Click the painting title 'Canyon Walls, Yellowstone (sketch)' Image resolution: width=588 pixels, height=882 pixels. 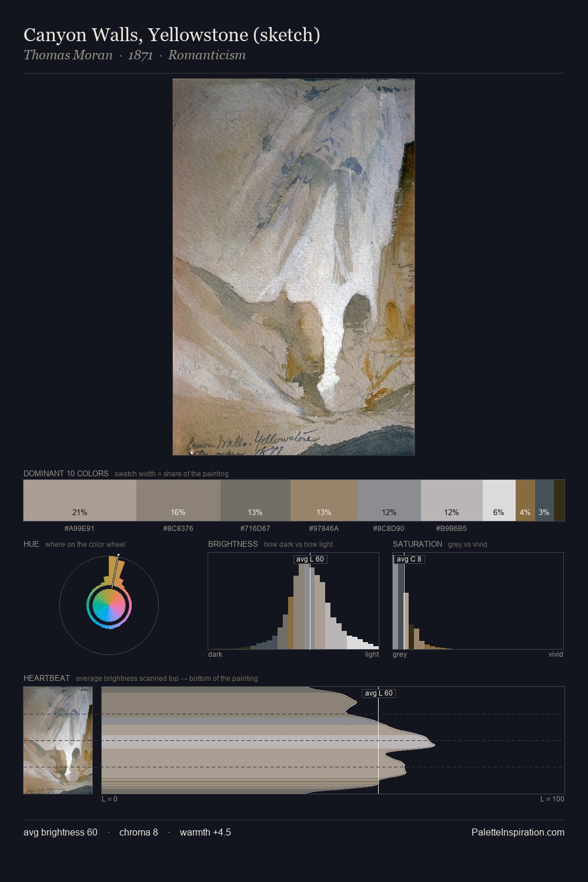(172, 35)
